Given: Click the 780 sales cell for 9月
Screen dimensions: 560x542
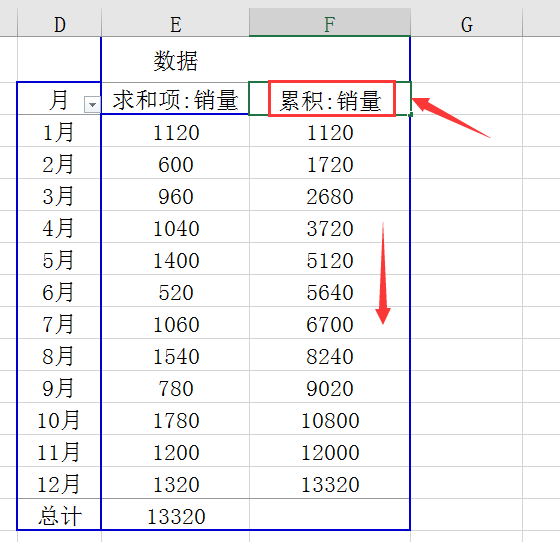Looking at the screenshot, I should click(175, 387).
